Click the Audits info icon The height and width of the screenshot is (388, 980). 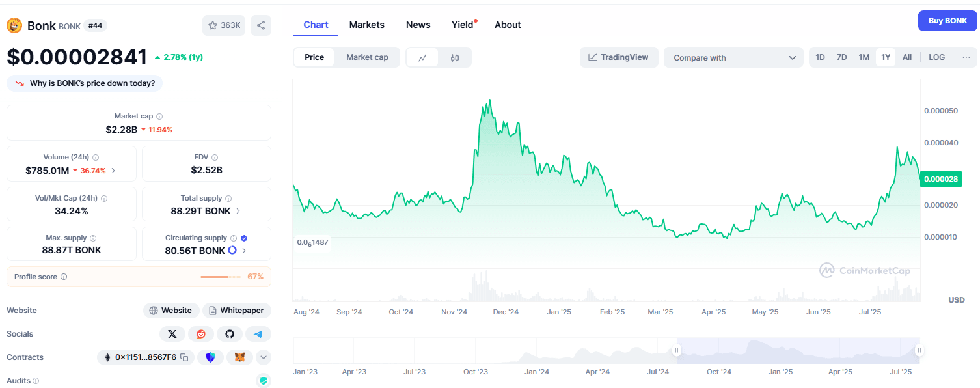(36, 381)
